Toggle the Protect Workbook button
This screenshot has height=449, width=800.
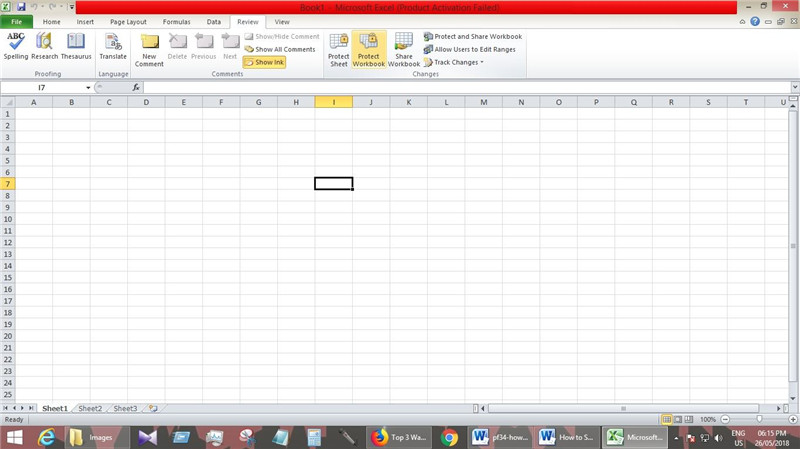(x=369, y=48)
